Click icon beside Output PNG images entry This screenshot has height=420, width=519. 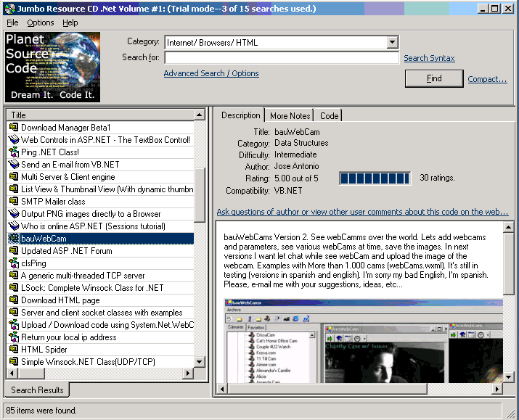(x=14, y=214)
